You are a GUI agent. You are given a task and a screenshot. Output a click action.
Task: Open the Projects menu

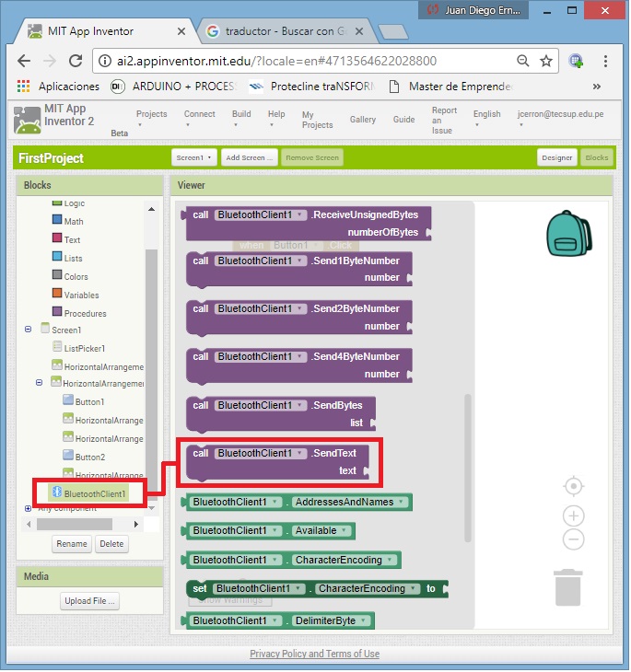tap(151, 118)
